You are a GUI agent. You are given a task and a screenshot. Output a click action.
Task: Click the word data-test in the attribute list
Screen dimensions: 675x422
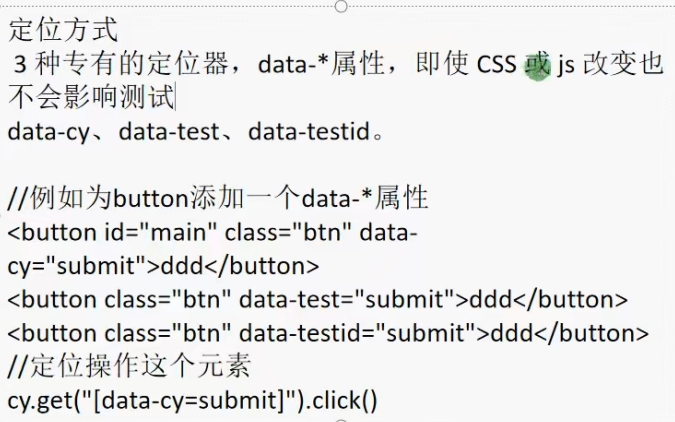tap(165, 131)
